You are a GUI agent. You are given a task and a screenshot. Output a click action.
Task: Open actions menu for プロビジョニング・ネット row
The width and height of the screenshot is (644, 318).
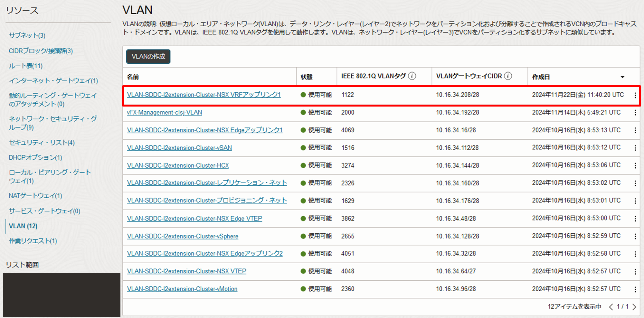[635, 201]
